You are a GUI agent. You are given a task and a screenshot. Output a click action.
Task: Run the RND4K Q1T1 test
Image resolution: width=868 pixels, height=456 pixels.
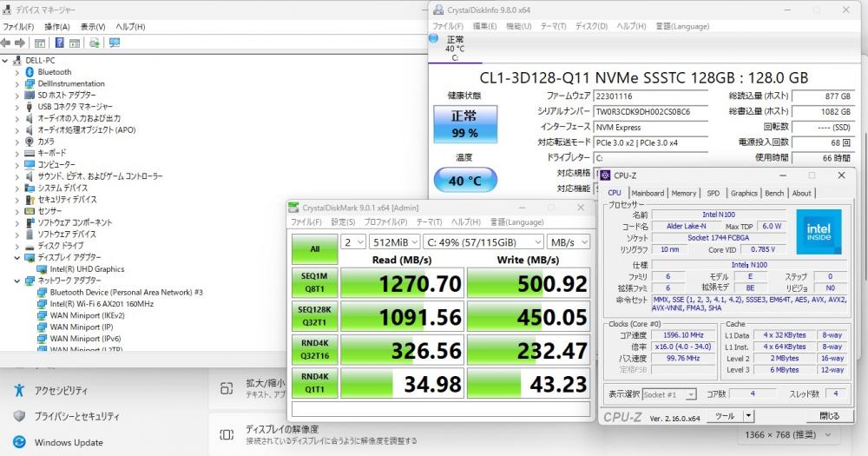(314, 382)
